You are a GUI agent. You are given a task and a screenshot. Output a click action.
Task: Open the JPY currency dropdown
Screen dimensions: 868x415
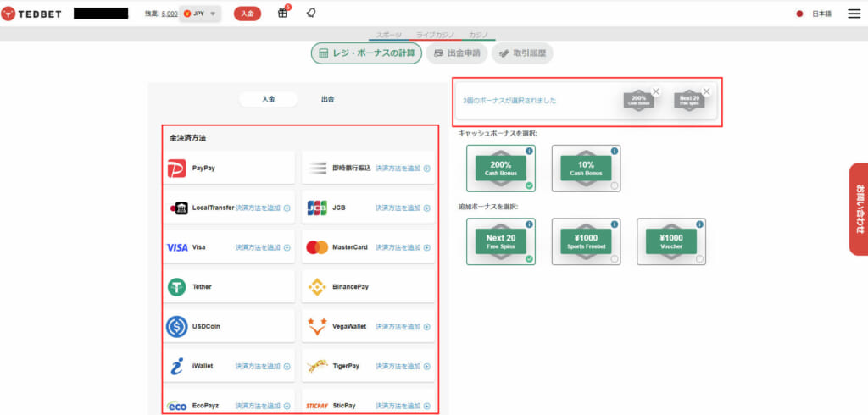[x=200, y=14]
